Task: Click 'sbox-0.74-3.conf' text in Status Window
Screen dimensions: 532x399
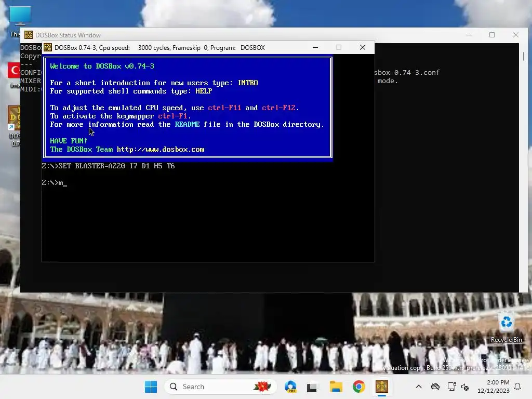Action: pyautogui.click(x=407, y=72)
